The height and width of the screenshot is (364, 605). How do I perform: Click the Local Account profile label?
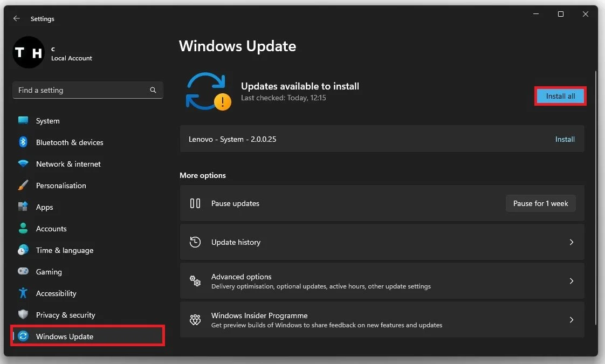click(72, 58)
